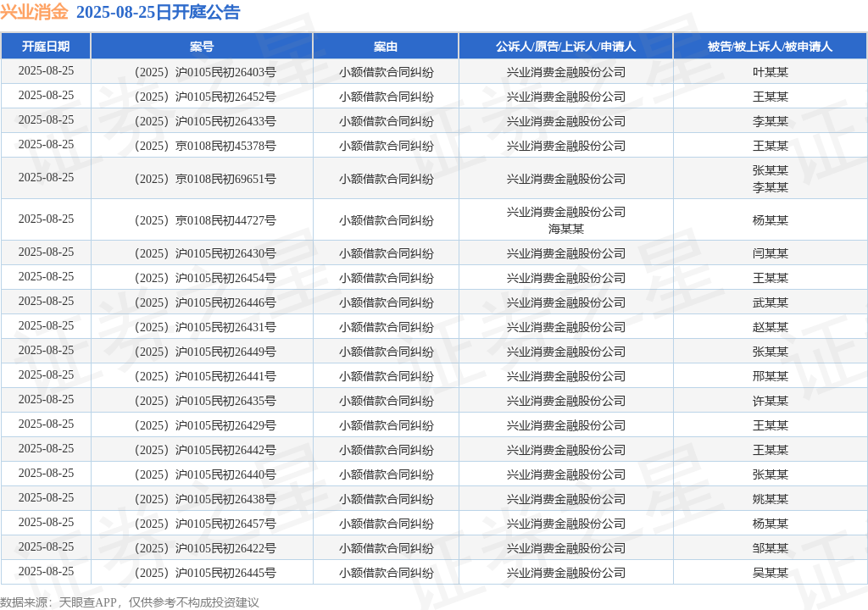Click 兴业消费金融股份公司 in the 沪0105民初26452号 row
The width and height of the screenshot is (868, 610).
(565, 97)
